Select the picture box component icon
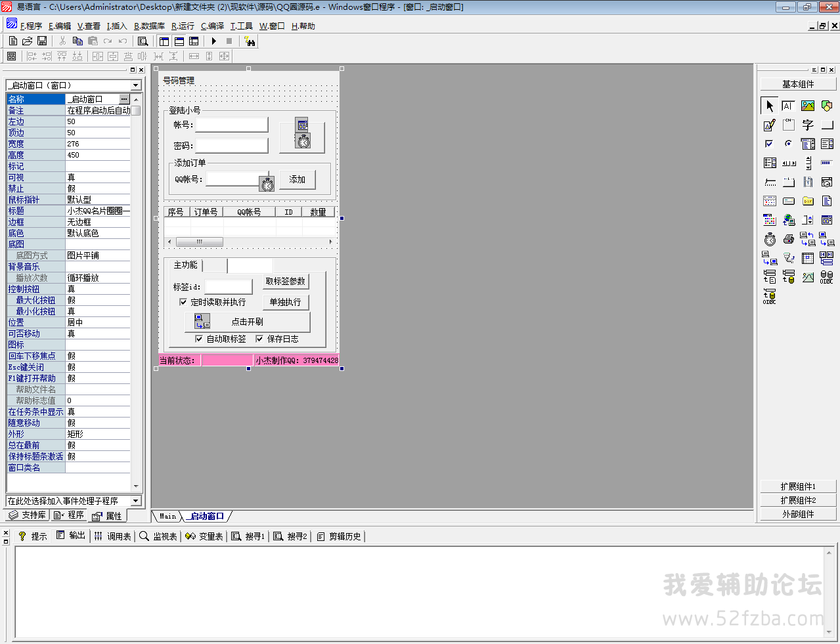The image size is (840, 644). tap(808, 106)
